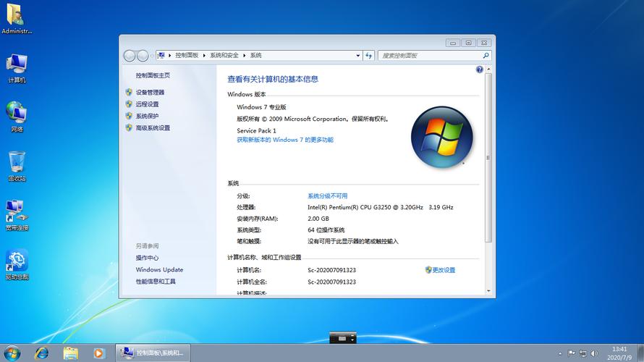644x362 pixels.
Task: Open the Administrator folder desktop icon
Action: point(17,19)
